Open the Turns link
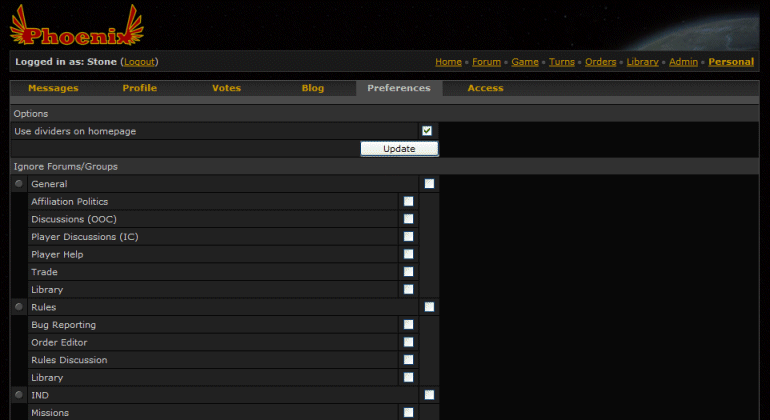The width and height of the screenshot is (770, 420). [x=562, y=62]
